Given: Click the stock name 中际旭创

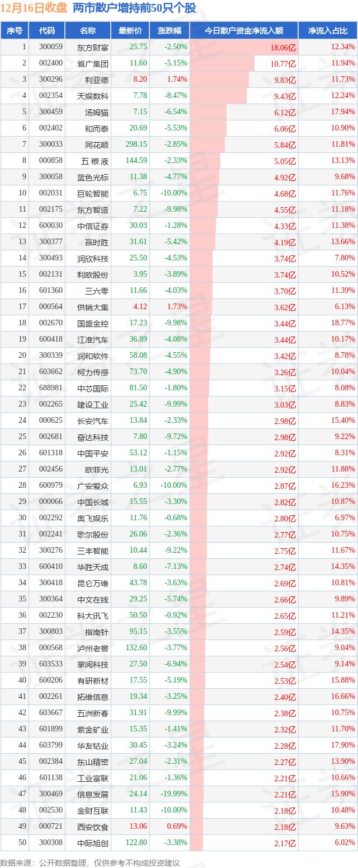Looking at the screenshot, I should pyautogui.click(x=93, y=843).
